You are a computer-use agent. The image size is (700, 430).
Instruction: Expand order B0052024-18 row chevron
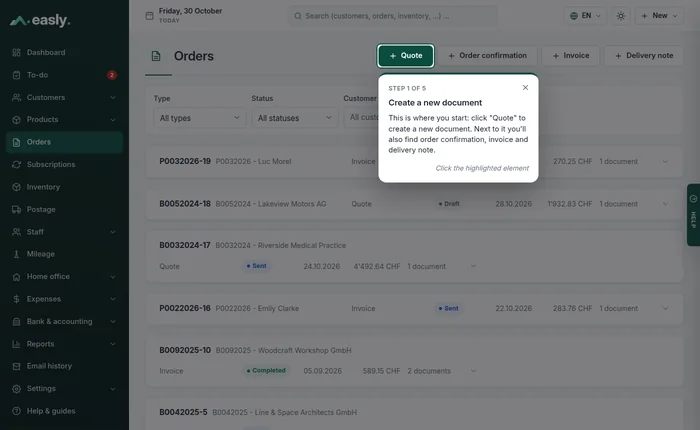pos(665,204)
